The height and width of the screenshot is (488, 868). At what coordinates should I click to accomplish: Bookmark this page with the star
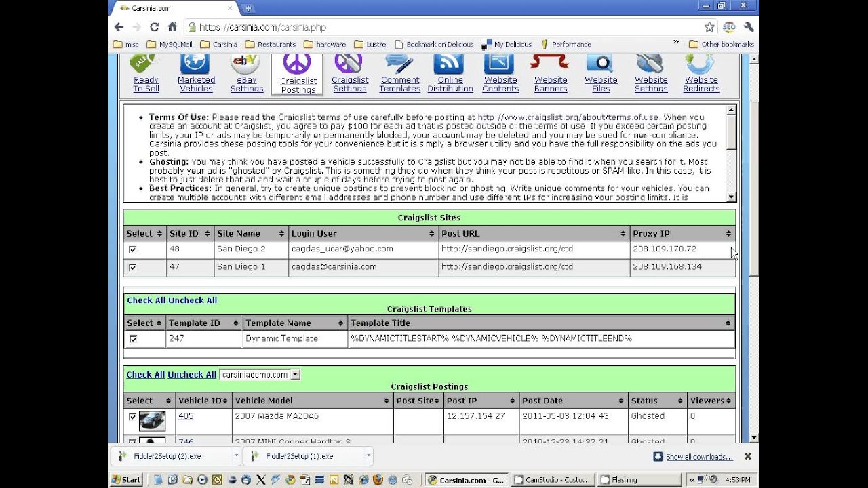pyautogui.click(x=709, y=27)
